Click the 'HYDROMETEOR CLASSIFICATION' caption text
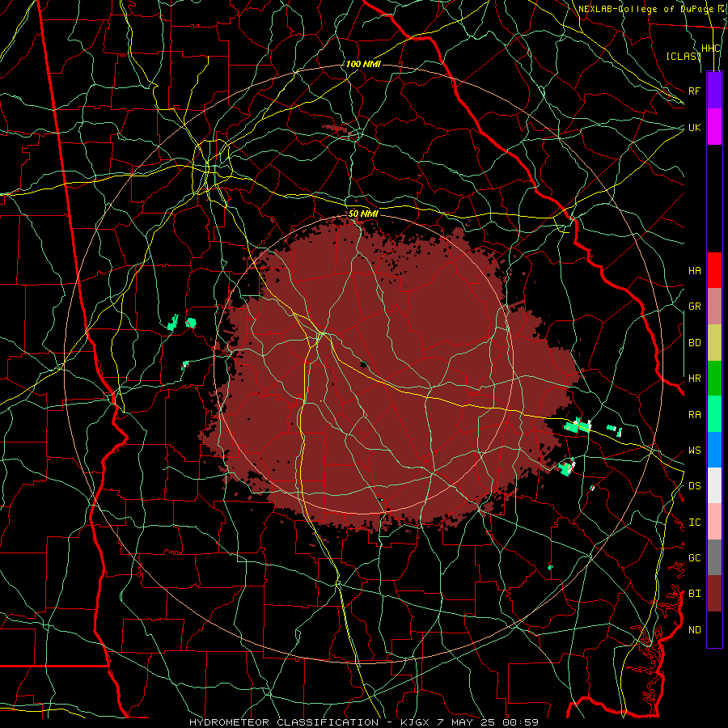728x728 pixels. 284,722
